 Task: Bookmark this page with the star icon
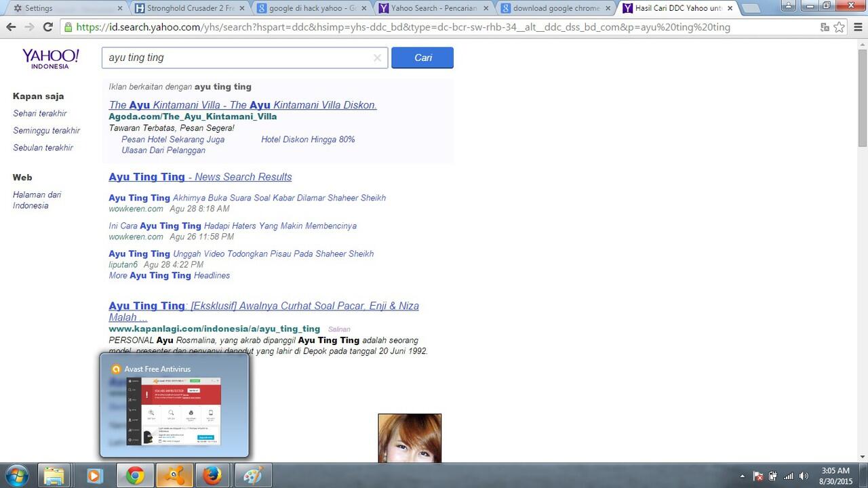[840, 27]
